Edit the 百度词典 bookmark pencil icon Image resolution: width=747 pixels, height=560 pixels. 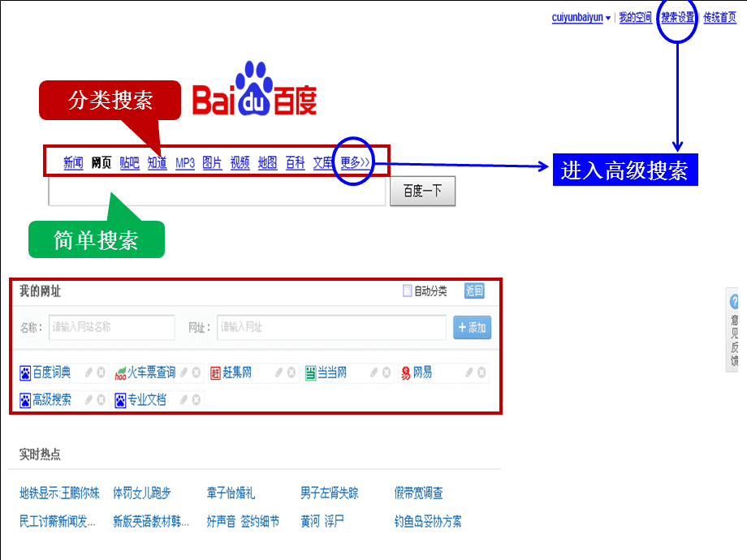89,373
